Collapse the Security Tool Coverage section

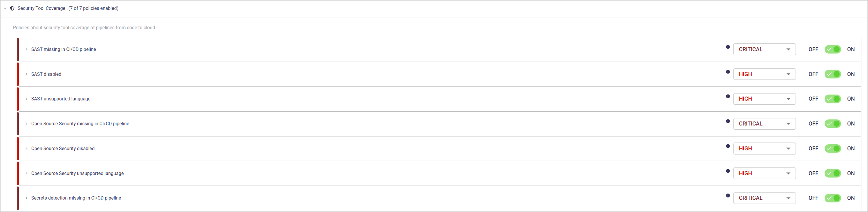5,8
